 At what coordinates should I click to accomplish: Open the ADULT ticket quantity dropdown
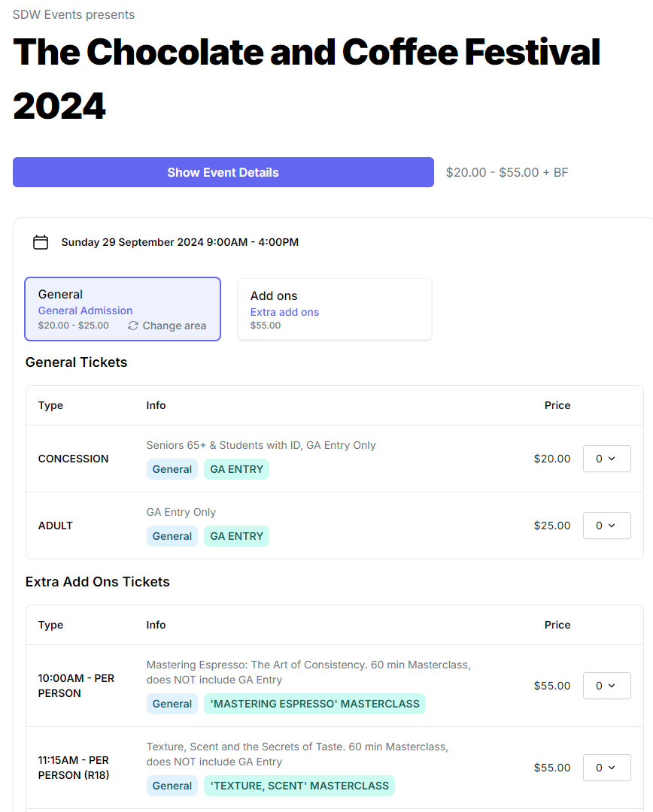pyautogui.click(x=606, y=526)
